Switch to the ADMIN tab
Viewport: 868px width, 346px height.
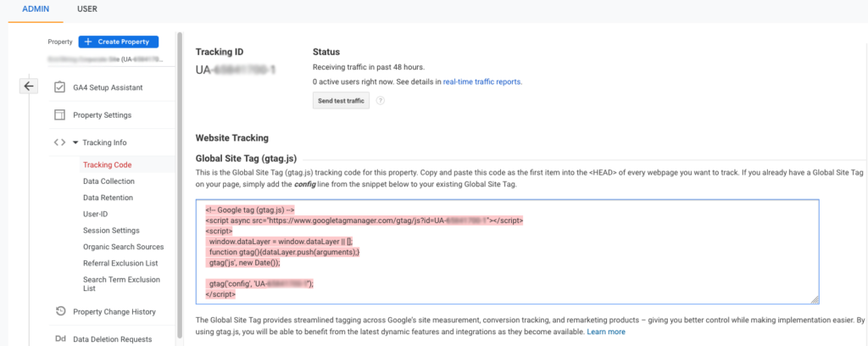point(36,9)
